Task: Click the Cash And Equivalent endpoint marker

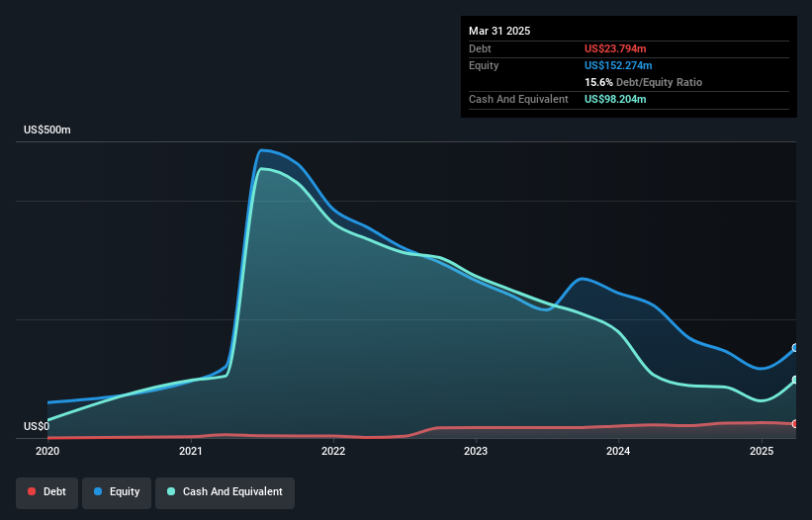Action: (795, 380)
